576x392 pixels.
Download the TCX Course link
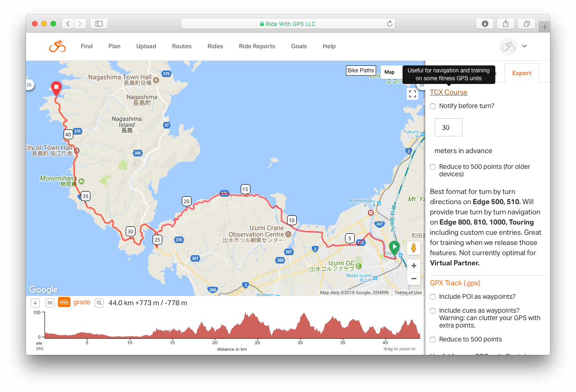pyautogui.click(x=448, y=92)
